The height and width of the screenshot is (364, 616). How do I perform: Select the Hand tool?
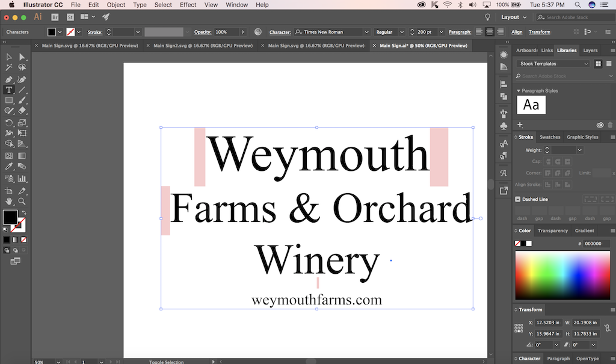coord(8,202)
